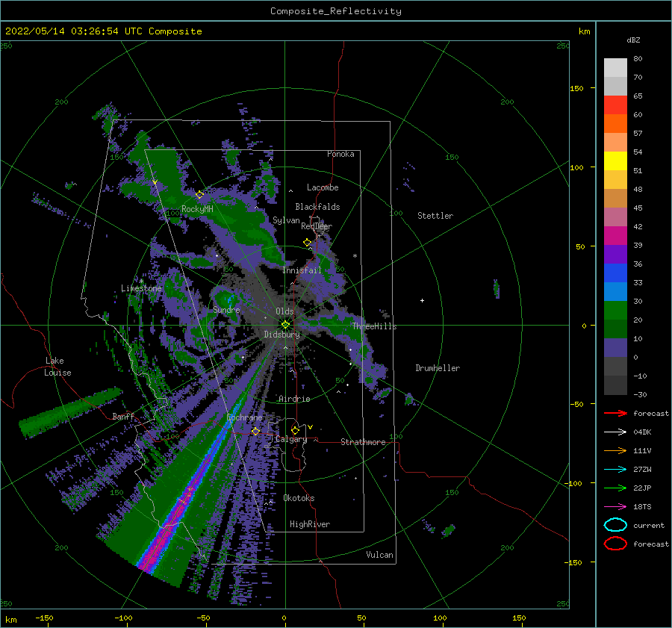Click the Innisfail city label
Viewport: 672px width, 628px height.
302,270
